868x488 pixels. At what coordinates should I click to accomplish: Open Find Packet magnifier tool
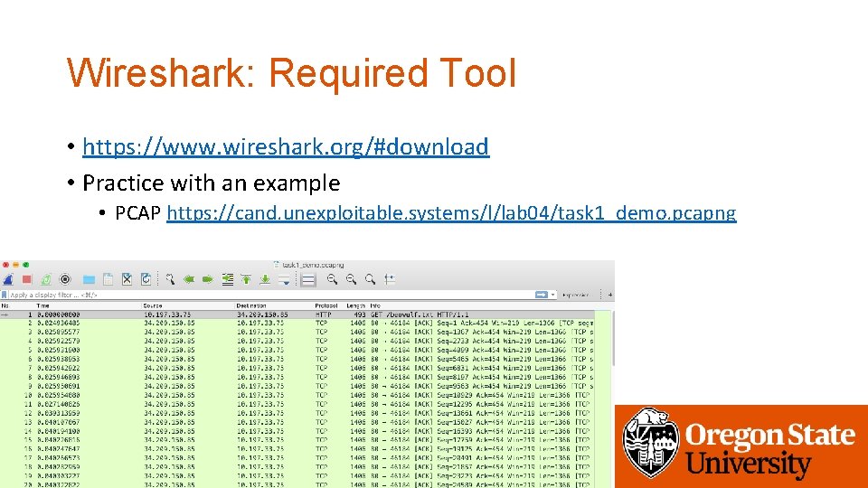tap(170, 279)
